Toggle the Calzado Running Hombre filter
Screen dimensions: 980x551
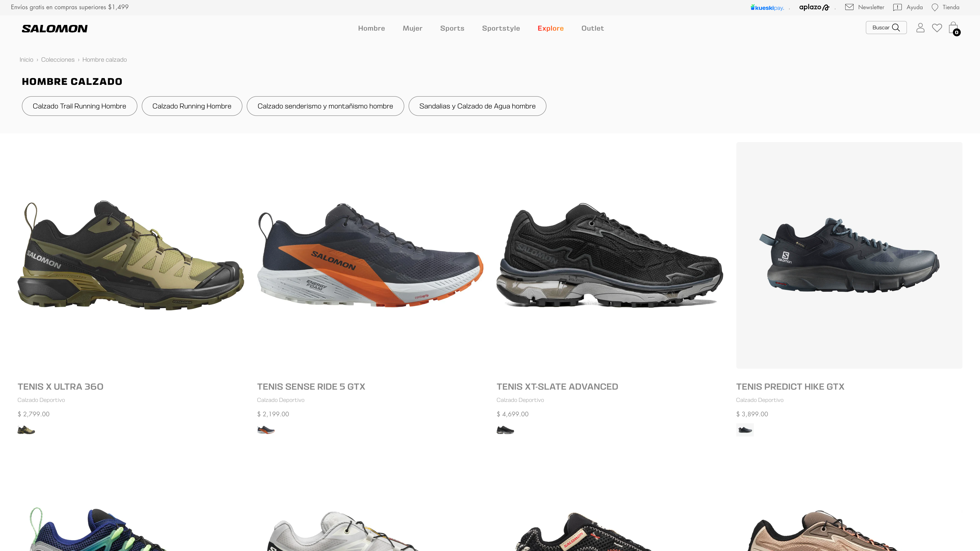[x=192, y=106]
